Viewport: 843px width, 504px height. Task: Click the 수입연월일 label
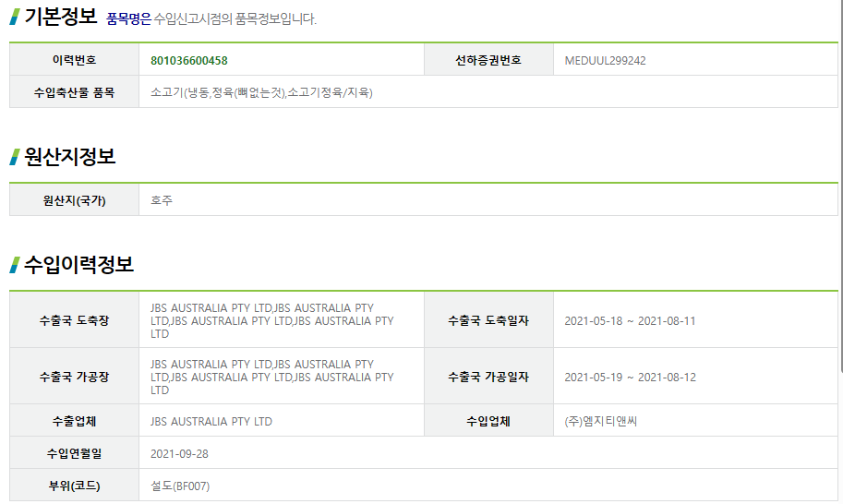click(x=74, y=453)
